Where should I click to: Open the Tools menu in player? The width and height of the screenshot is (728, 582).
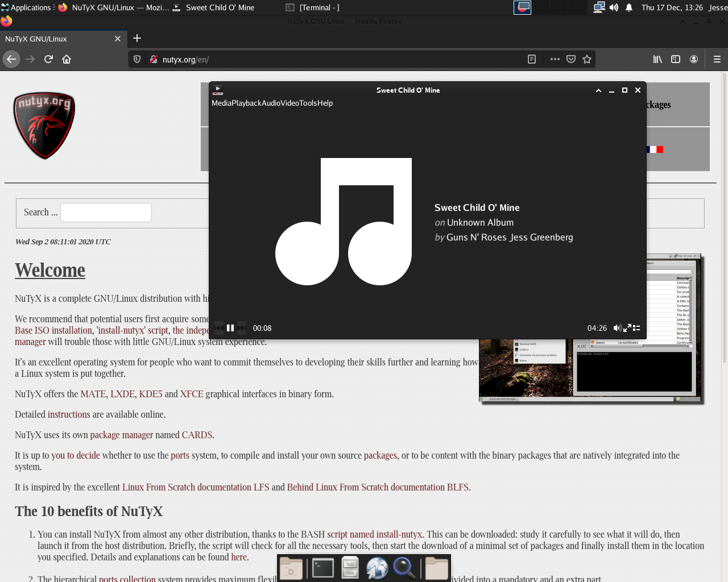pos(309,103)
